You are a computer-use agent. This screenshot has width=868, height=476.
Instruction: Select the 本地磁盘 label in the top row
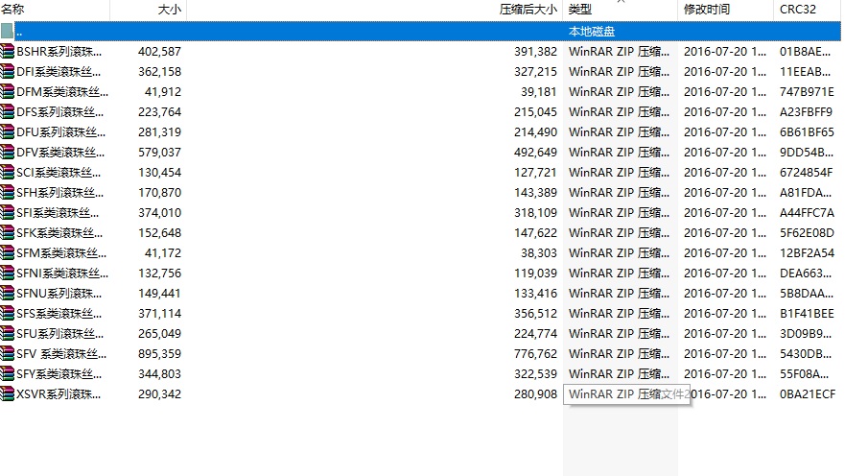[x=592, y=32]
